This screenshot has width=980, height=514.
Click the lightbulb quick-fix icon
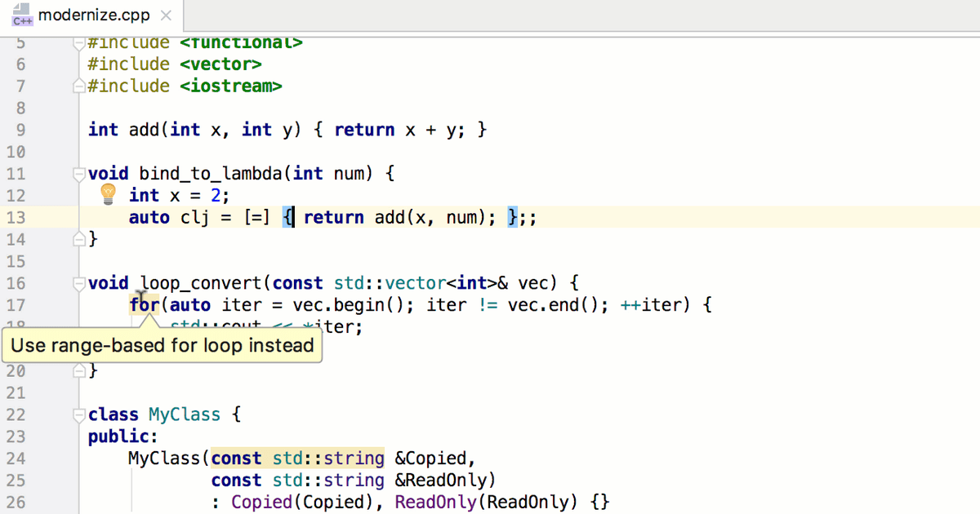[x=109, y=194]
